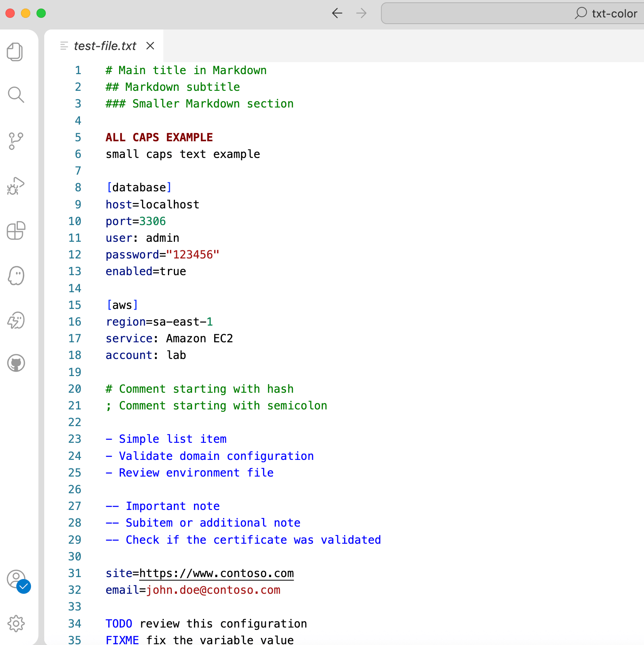Go forward with the right arrow
This screenshot has width=644, height=645.
click(x=361, y=13)
